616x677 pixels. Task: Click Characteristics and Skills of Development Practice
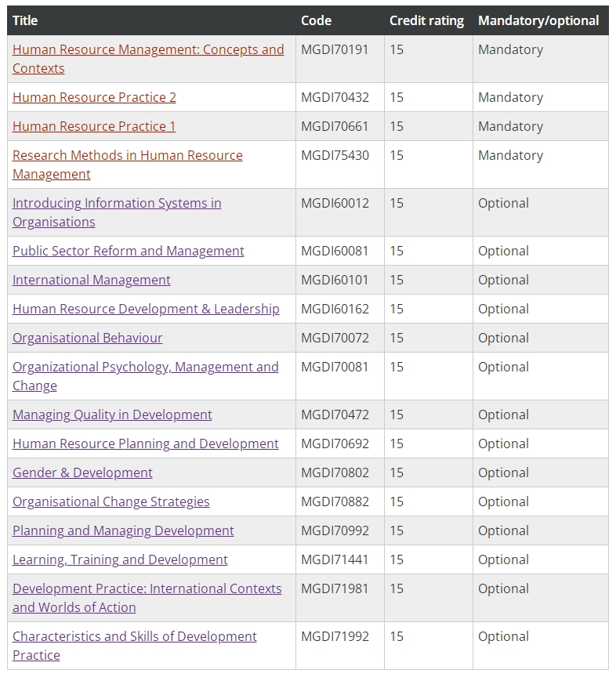click(134, 637)
